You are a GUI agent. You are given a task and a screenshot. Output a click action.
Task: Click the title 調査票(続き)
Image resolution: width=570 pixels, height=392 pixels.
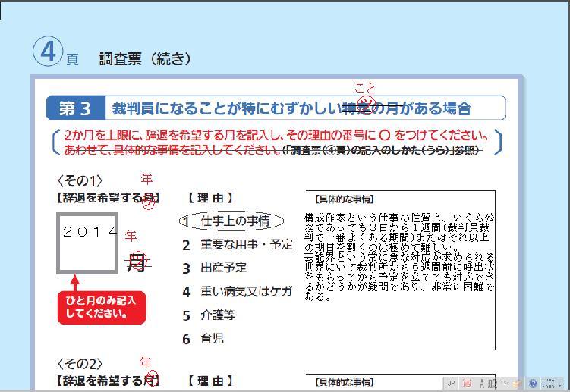tap(145, 59)
